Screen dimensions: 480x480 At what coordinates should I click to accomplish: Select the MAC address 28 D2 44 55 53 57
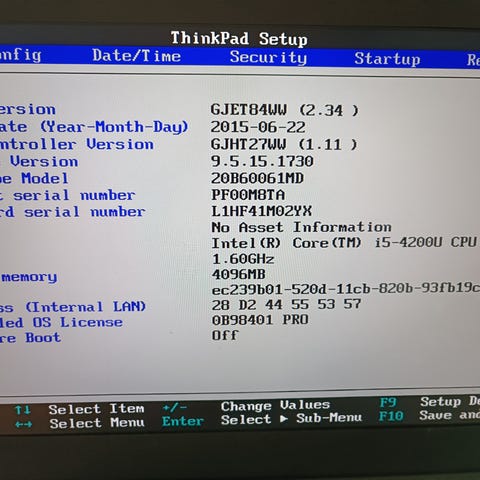pyautogui.click(x=286, y=305)
